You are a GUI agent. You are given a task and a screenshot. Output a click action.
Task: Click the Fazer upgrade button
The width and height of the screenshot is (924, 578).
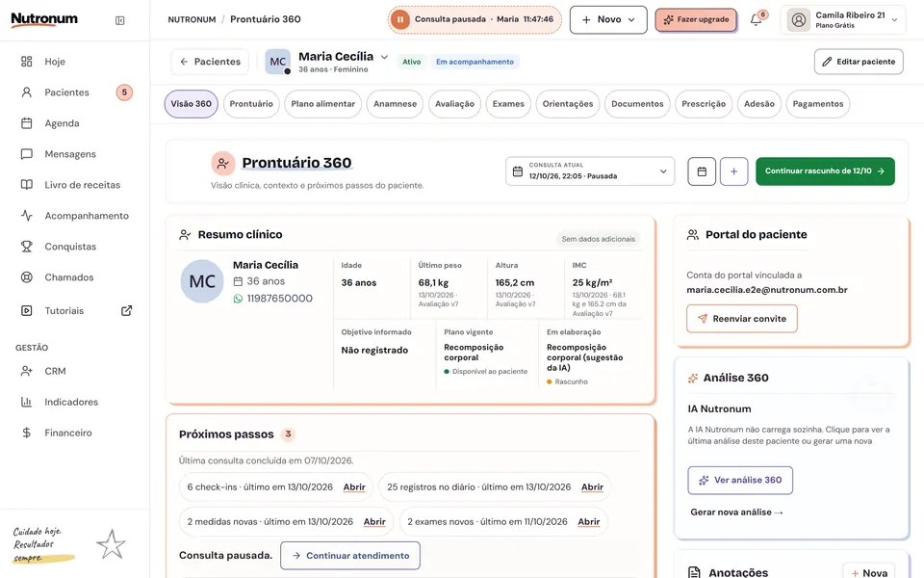tap(696, 20)
